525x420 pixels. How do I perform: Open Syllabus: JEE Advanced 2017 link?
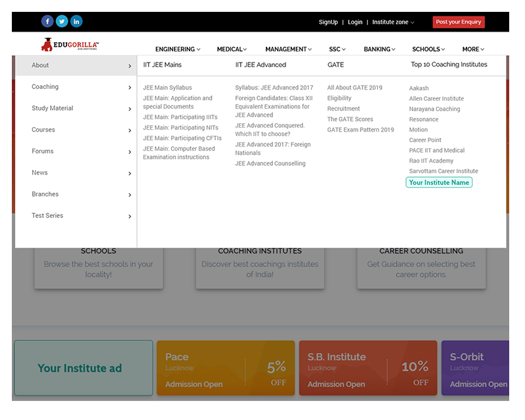(x=274, y=88)
